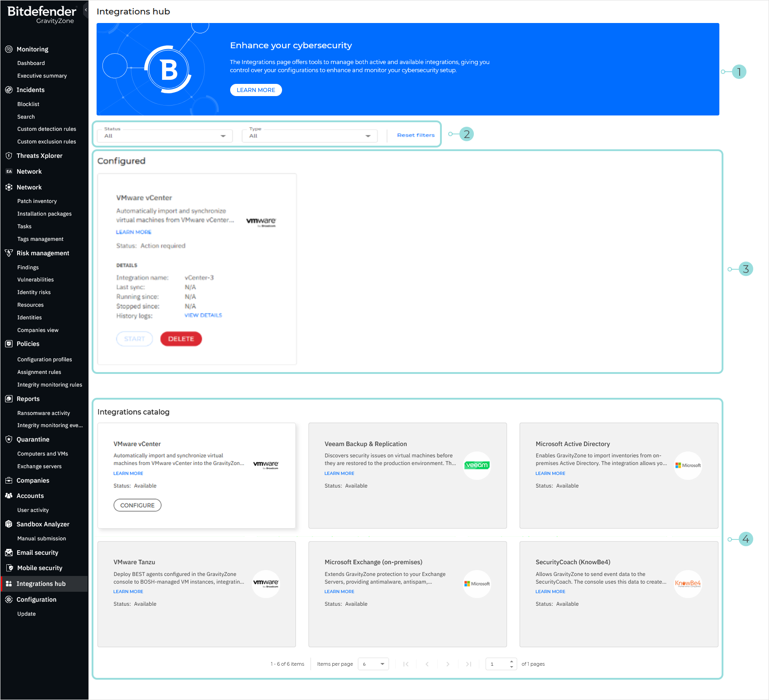The height and width of the screenshot is (700, 769).
Task: Open the Type filter dropdown
Action: (x=310, y=135)
